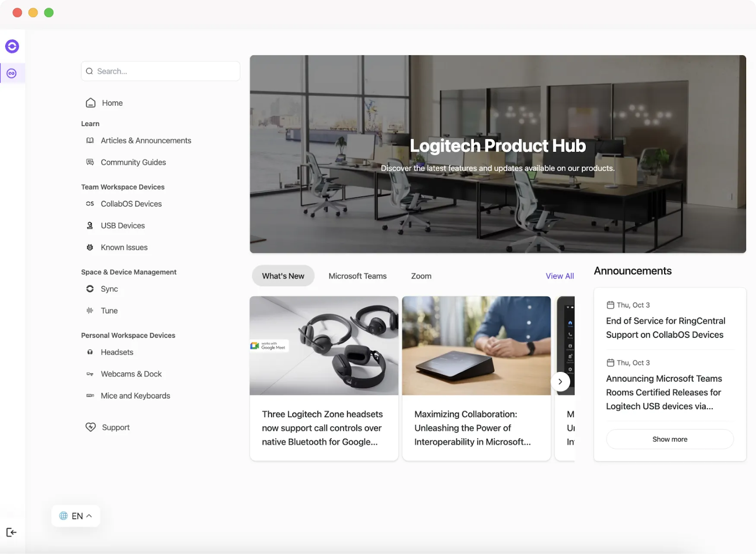Click the Webcams & Dock icon
The width and height of the screenshot is (756, 554).
[x=90, y=374]
